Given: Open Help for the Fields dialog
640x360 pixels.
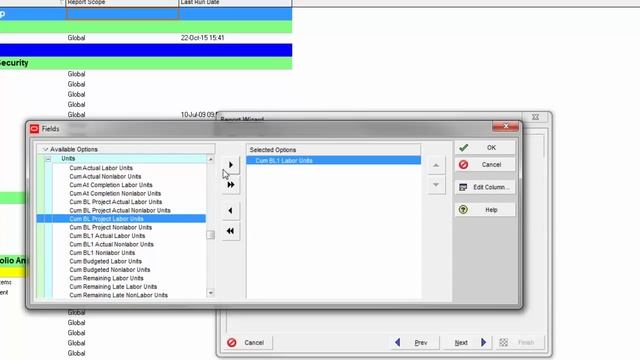Looking at the screenshot, I should pos(485,210).
